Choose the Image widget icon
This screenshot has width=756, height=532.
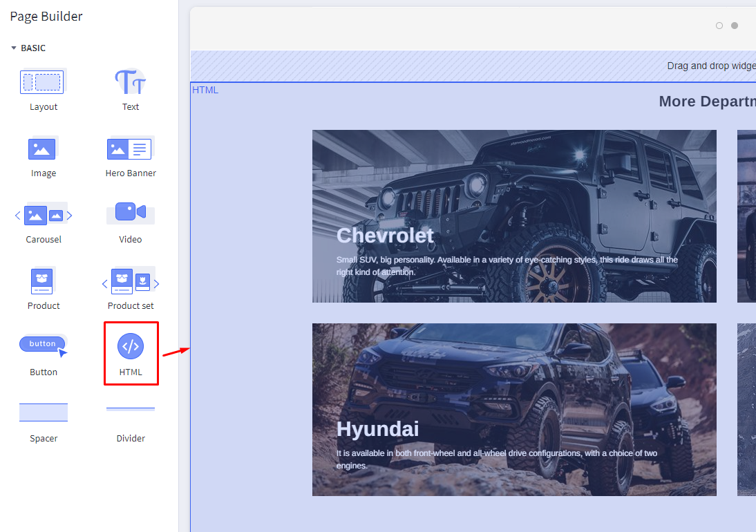42,148
